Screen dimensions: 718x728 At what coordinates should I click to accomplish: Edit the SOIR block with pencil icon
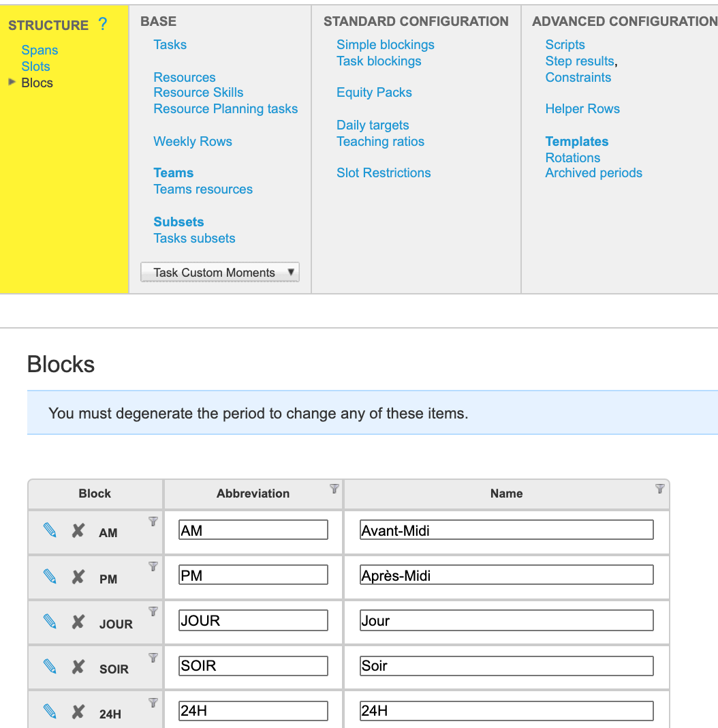pos(50,667)
